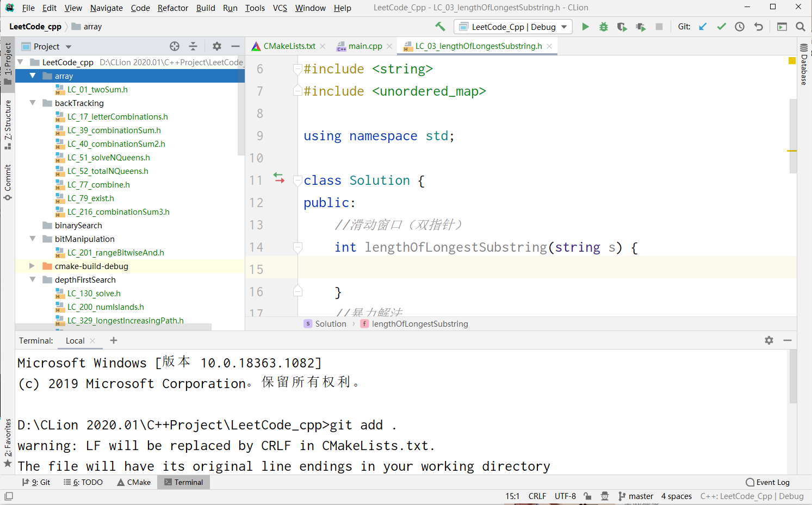Change UTF-8 file encoding
The width and height of the screenshot is (812, 505).
pyautogui.click(x=565, y=496)
